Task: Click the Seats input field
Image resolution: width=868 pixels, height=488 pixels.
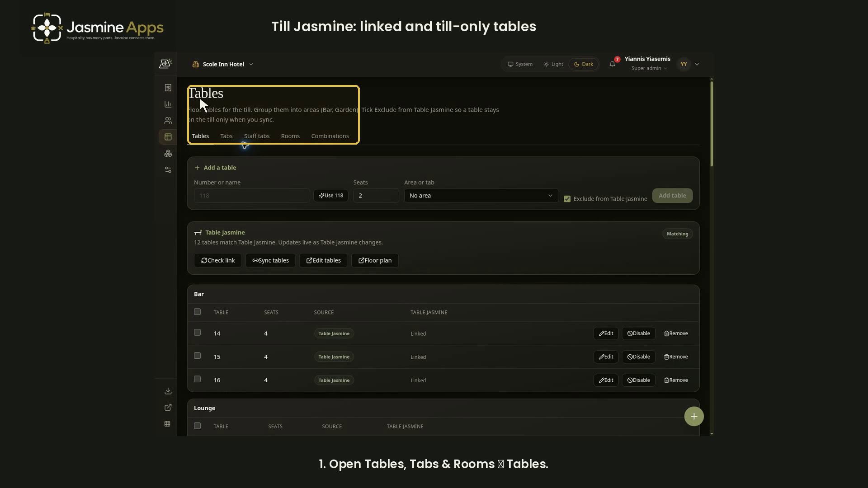Action: (376, 196)
